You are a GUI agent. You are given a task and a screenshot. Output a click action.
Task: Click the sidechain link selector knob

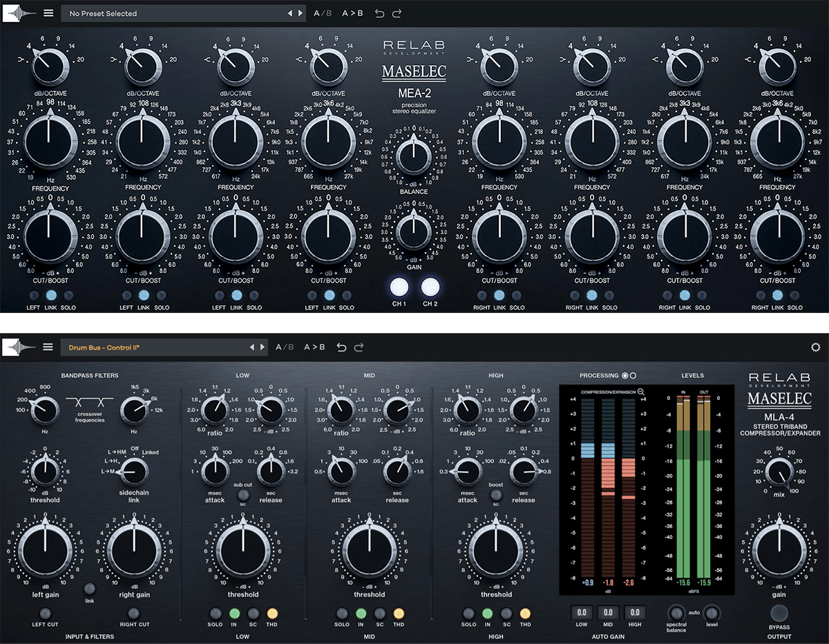click(x=134, y=471)
